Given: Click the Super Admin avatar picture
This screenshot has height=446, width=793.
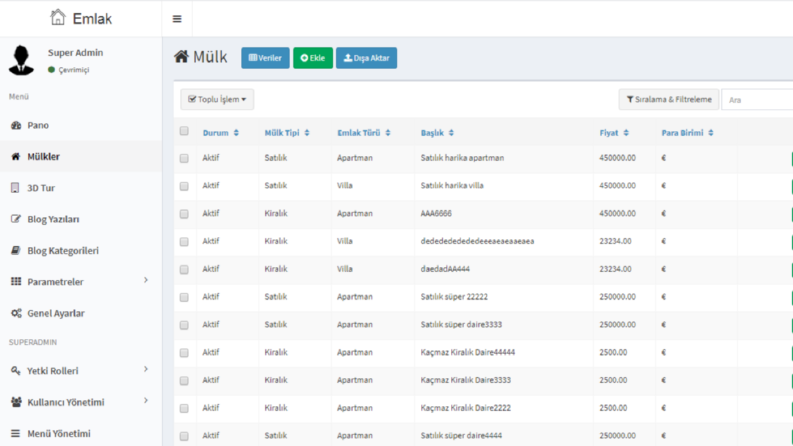Looking at the screenshot, I should pos(21,60).
